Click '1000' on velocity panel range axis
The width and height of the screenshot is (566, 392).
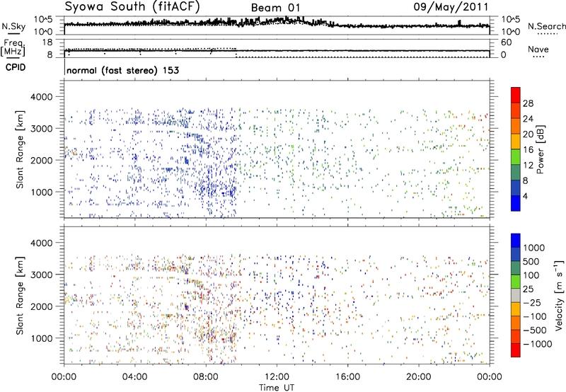click(41, 338)
